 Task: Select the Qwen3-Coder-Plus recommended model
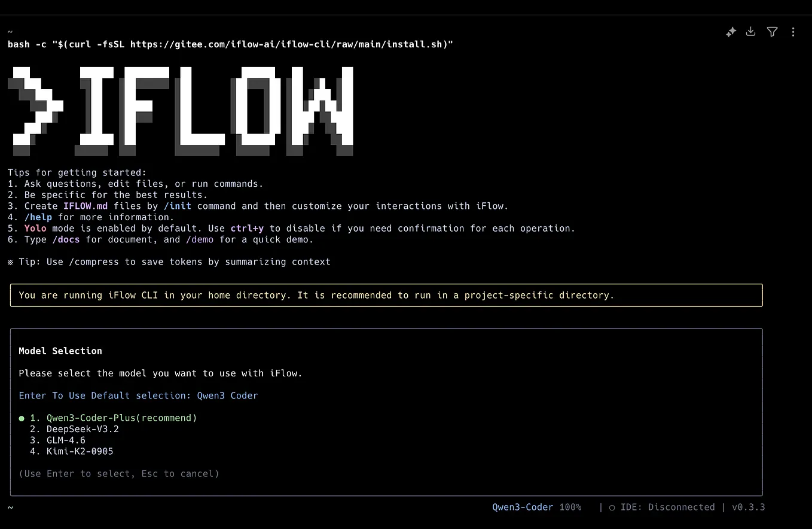point(121,418)
